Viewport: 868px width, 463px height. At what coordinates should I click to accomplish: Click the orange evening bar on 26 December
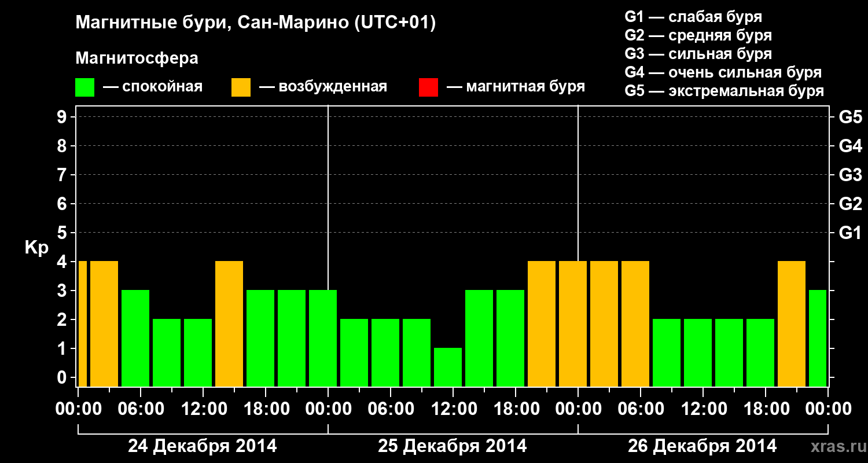(x=792, y=324)
